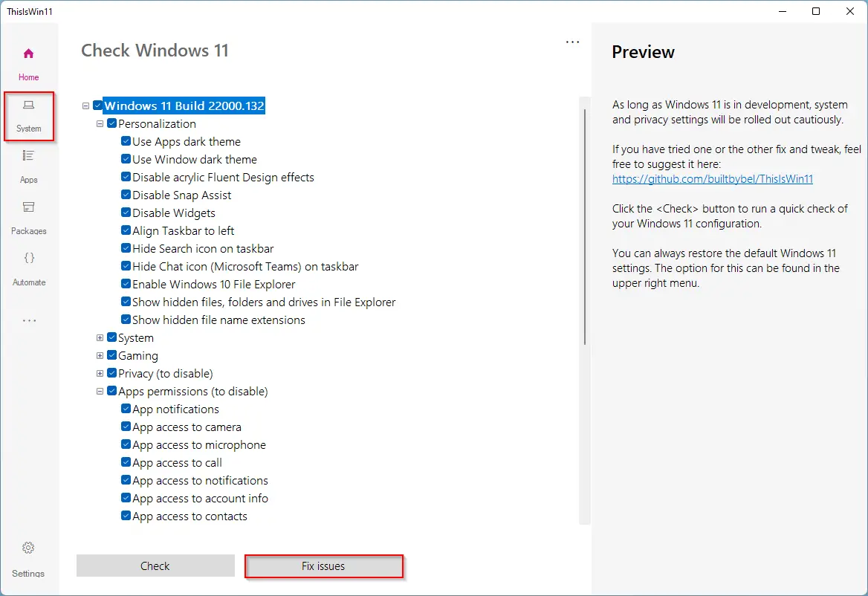Open the upper right three-dot menu

pyautogui.click(x=572, y=42)
